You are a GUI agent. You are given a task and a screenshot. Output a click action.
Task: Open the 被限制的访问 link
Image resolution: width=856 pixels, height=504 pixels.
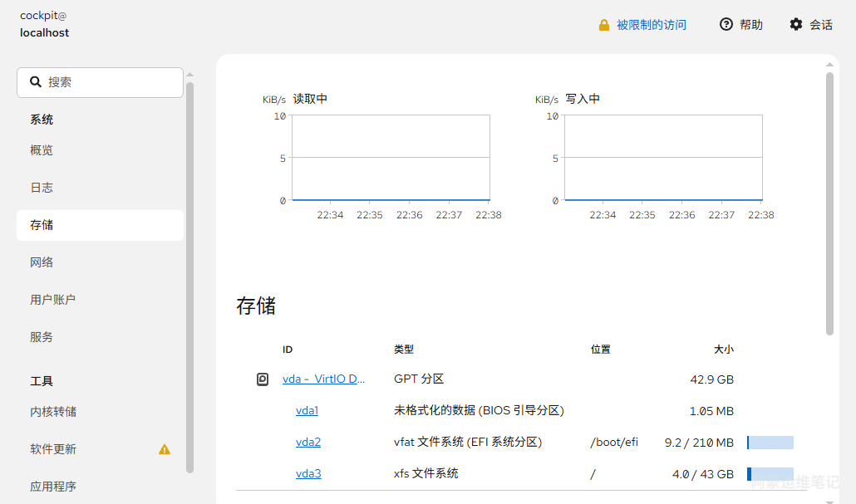pos(652,25)
